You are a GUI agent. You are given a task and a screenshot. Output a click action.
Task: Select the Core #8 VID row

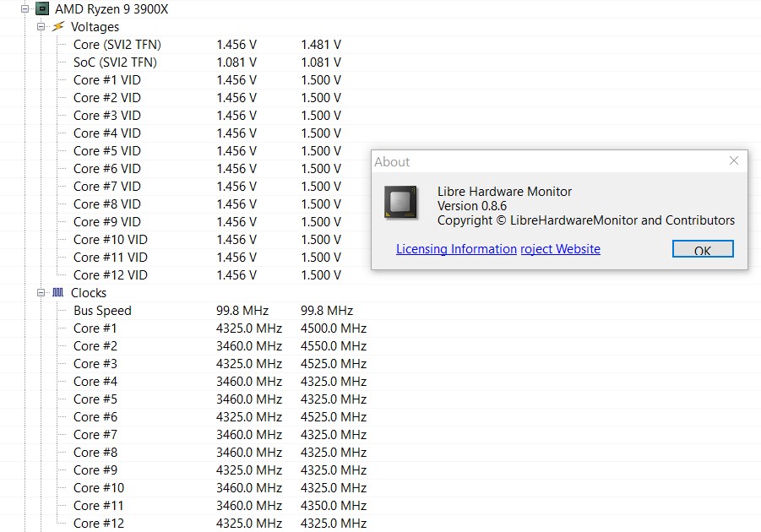pos(207,204)
